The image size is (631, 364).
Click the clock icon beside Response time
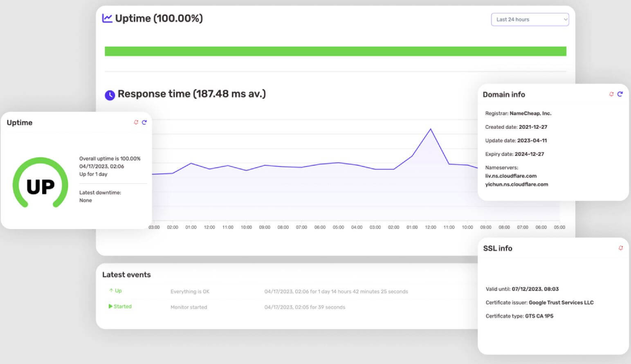click(x=110, y=95)
